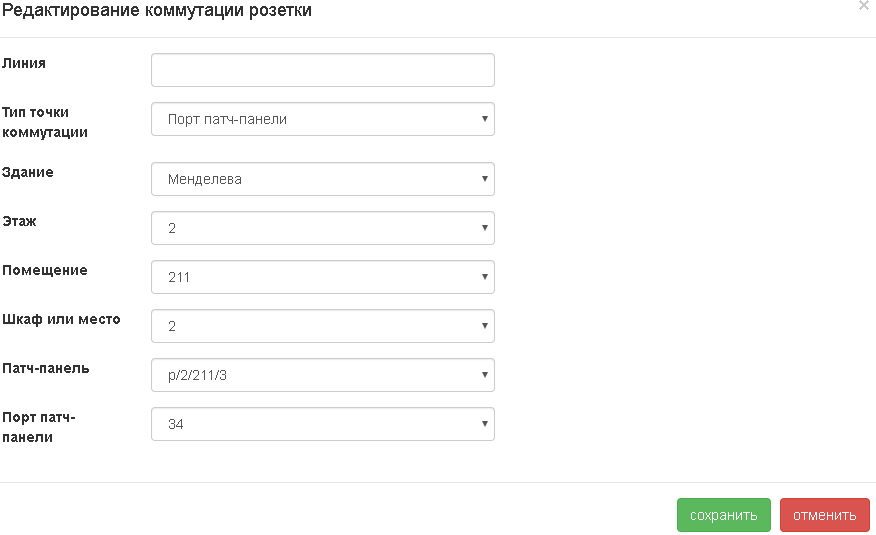Click the Редактирование коммутации розетки dialog title
Image resolution: width=876 pixels, height=535 pixels.
(157, 11)
